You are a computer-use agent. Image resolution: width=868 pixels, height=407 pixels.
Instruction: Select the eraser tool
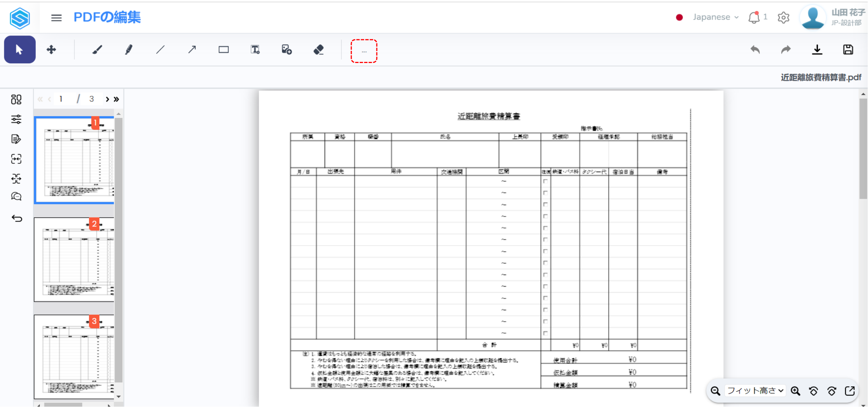[318, 50]
